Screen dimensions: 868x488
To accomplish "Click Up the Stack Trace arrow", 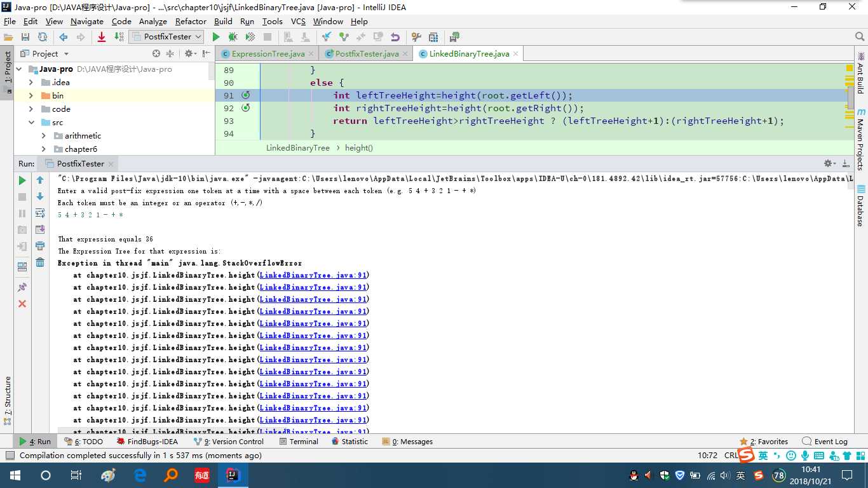I will [40, 180].
